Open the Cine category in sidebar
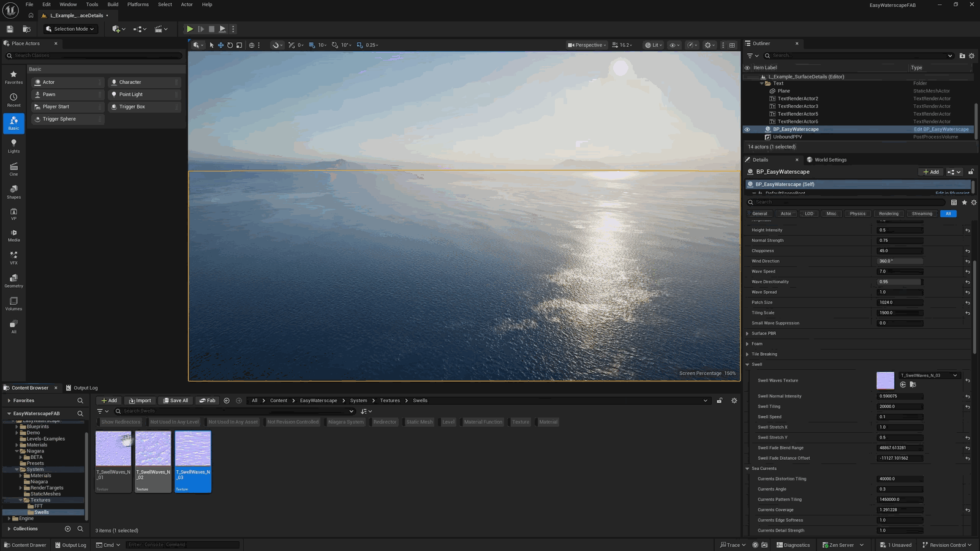This screenshot has height=551, width=980. pyautogui.click(x=13, y=169)
